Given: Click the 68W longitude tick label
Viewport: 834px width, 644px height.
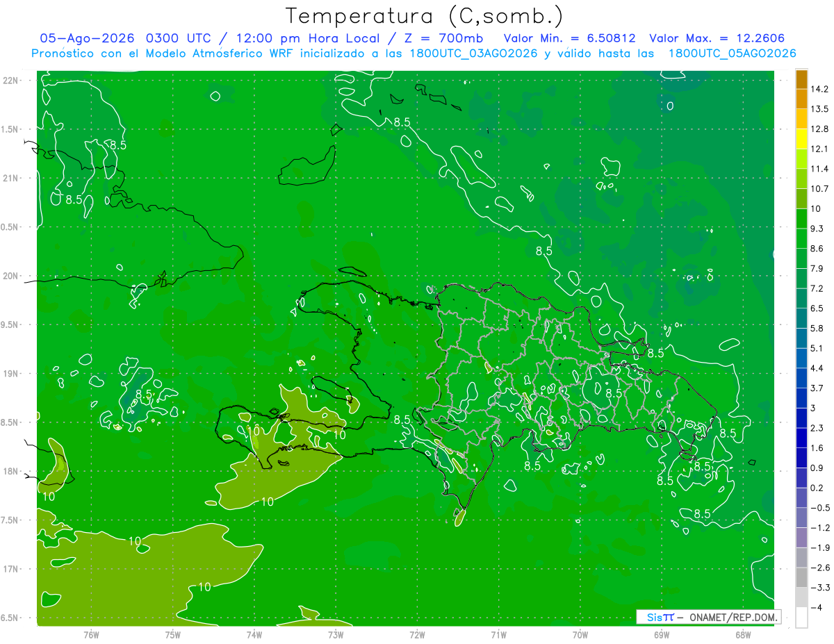Looking at the screenshot, I should (x=743, y=634).
